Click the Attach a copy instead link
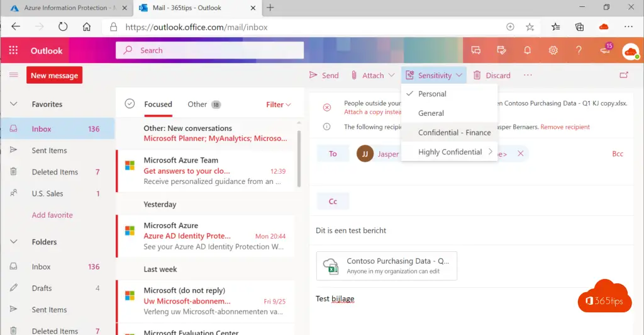 tap(372, 112)
